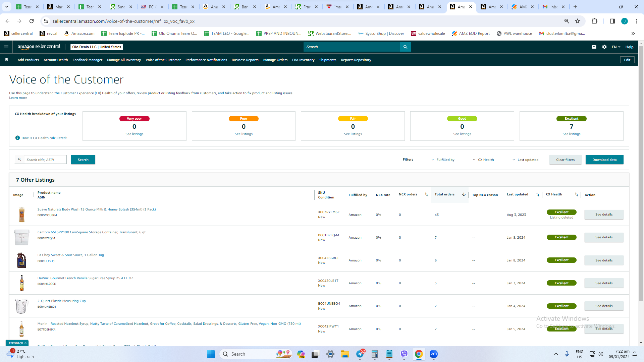This screenshot has width=644, height=362.
Task: Open the Seller Central hamburger menu
Action: [x=6, y=47]
